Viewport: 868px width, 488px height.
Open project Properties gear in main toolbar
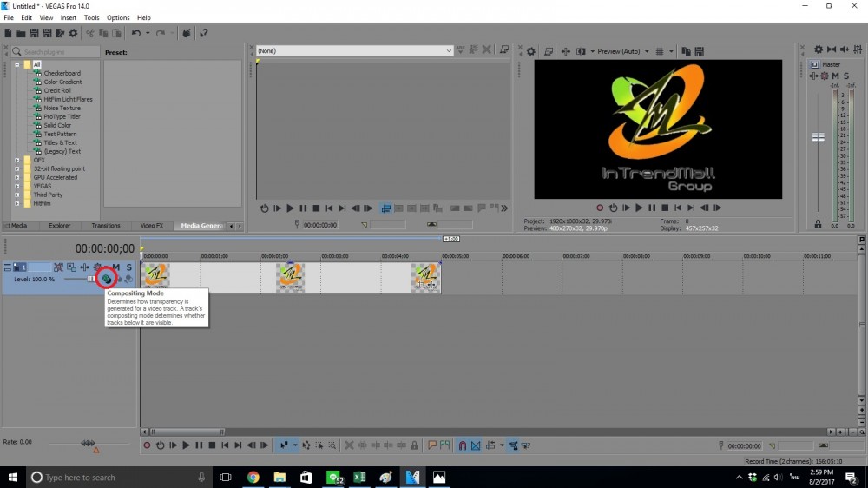73,33
